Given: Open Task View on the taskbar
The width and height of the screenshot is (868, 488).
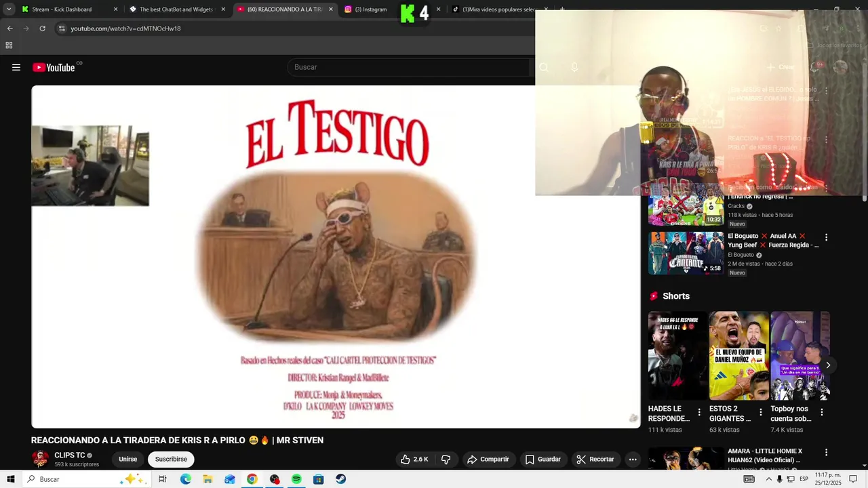Looking at the screenshot, I should pyautogui.click(x=163, y=479).
